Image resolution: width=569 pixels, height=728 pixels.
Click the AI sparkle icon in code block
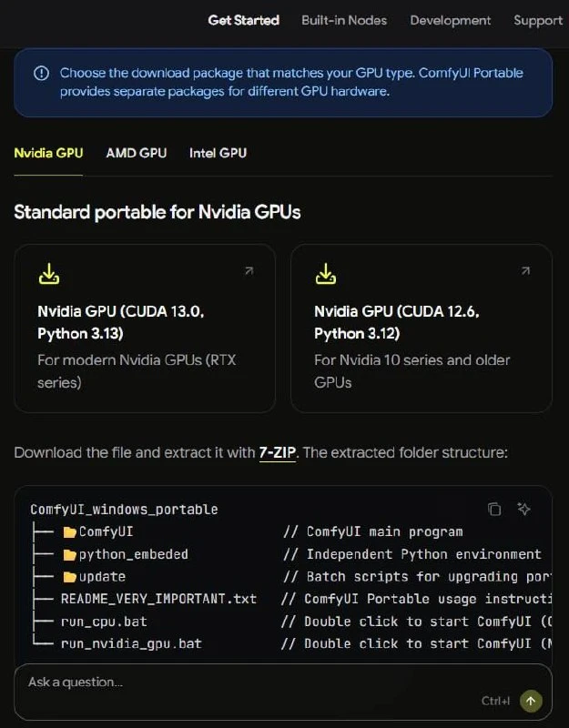click(523, 509)
